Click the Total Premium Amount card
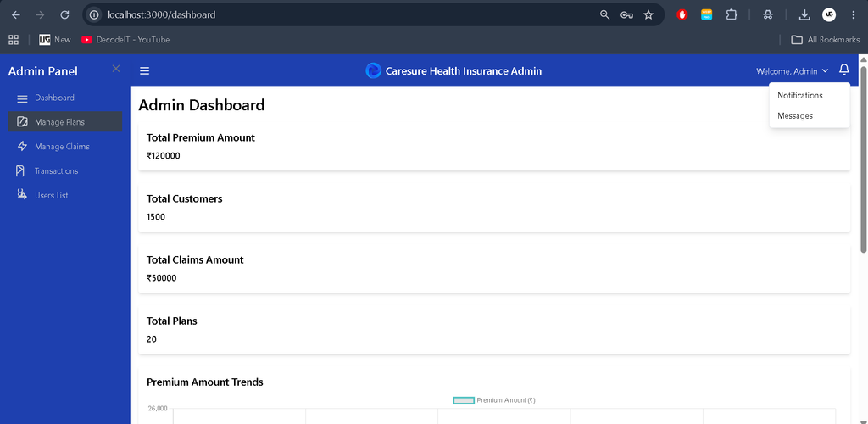 coord(494,146)
